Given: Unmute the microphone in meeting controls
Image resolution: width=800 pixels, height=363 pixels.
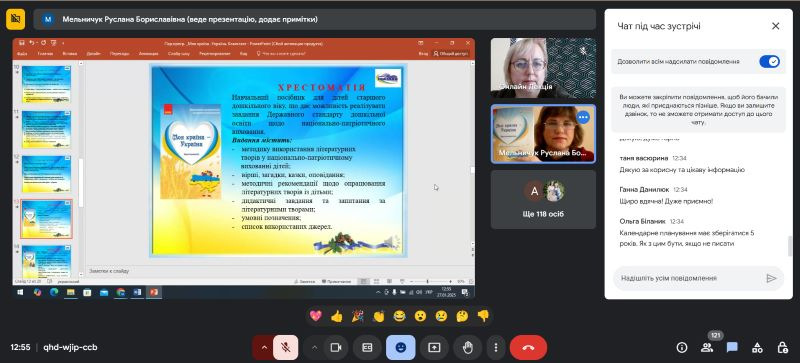Looking at the screenshot, I should [x=286, y=348].
